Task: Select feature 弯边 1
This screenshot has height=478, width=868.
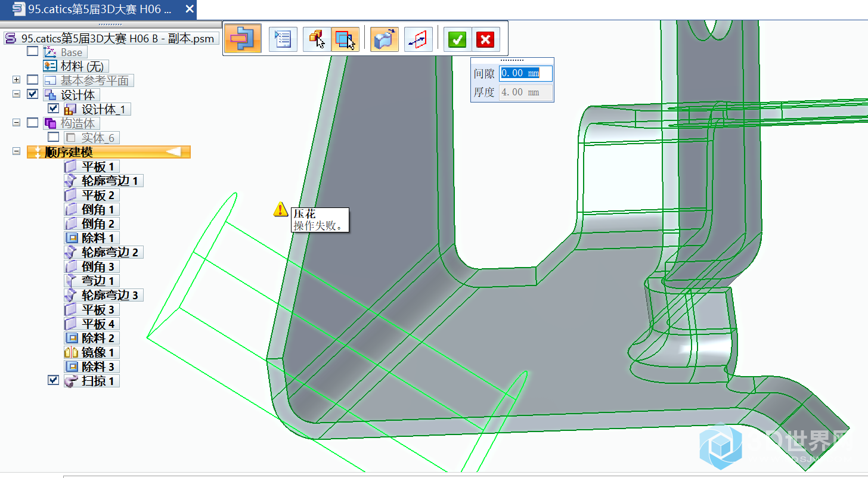Action: pos(92,281)
